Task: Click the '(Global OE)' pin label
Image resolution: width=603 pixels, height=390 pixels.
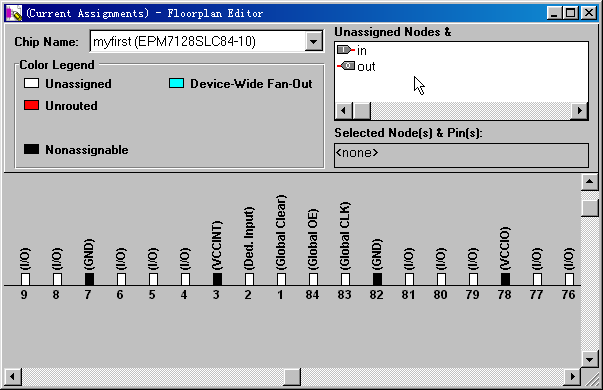Action: click(x=313, y=239)
